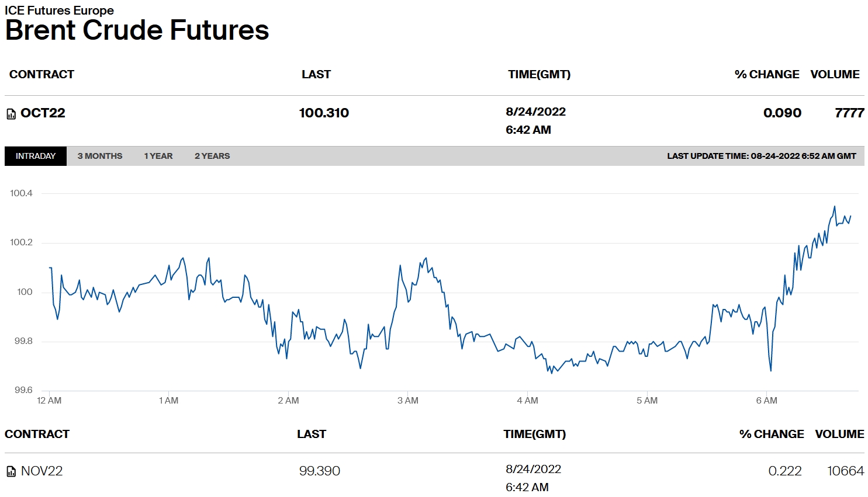868x497 pixels.
Task: Click the last update time text
Action: 761,156
